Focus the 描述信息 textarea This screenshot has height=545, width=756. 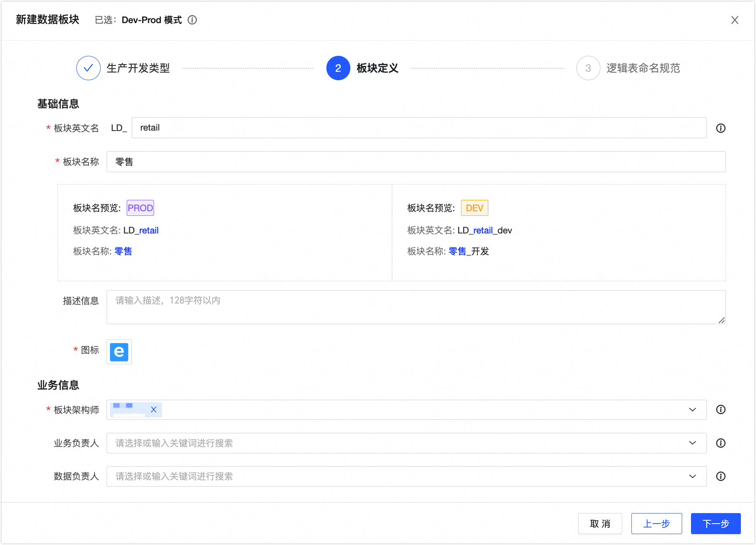[416, 307]
